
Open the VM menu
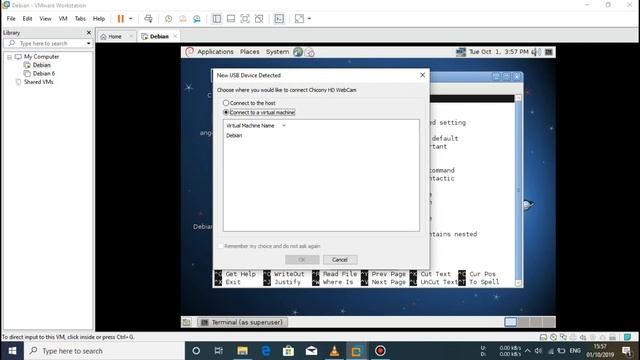click(x=63, y=19)
